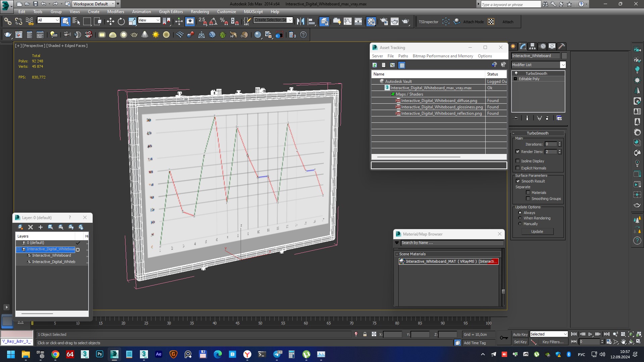Expand Editable Poly stack entry
Screen dimensions: 644x362
pos(515,79)
